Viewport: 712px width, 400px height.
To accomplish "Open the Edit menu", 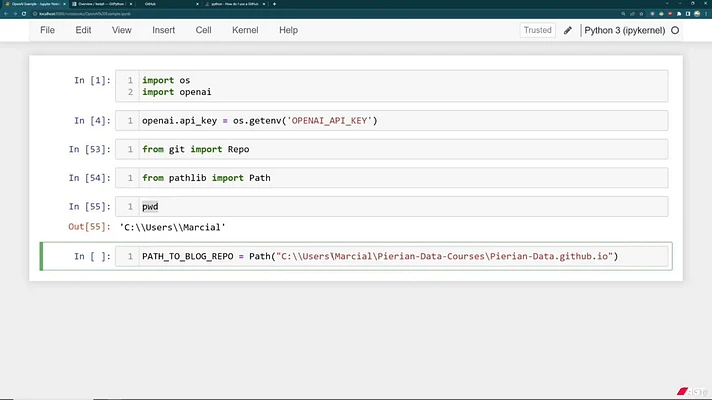I will pos(83,30).
